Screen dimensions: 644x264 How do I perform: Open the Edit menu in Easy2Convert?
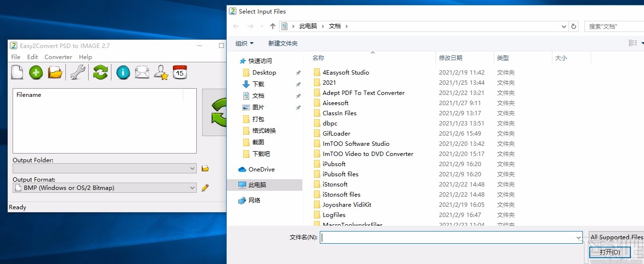pos(32,57)
